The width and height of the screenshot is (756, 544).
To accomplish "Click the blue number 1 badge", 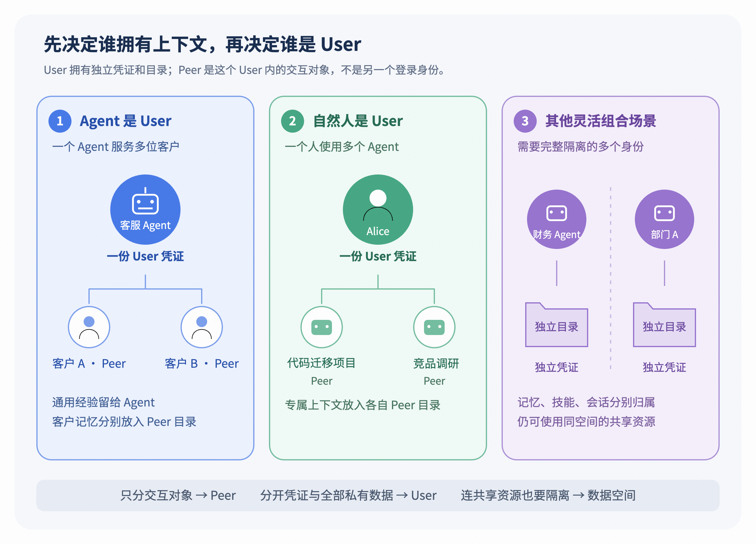I will click(x=60, y=121).
